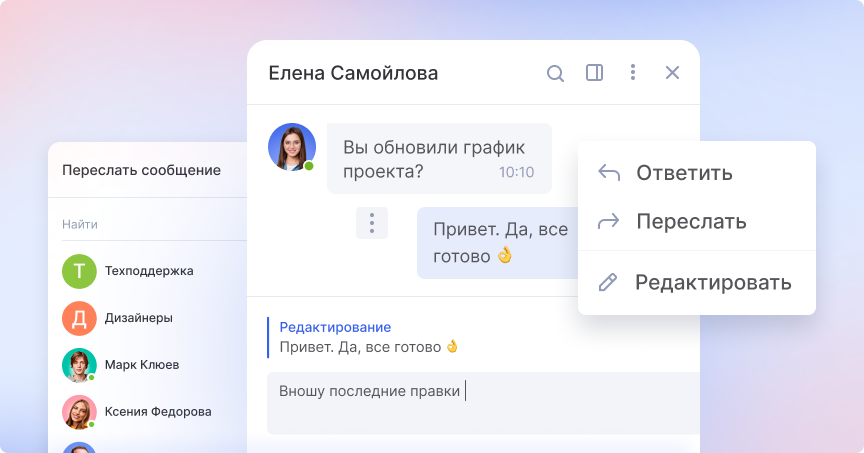Image resolution: width=864 pixels, height=453 pixels.
Task: Click the pencil edit icon
Action: pyautogui.click(x=608, y=282)
